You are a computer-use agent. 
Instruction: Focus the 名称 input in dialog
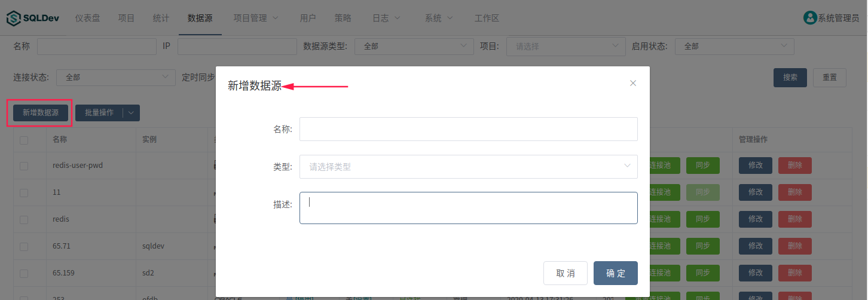click(468, 129)
